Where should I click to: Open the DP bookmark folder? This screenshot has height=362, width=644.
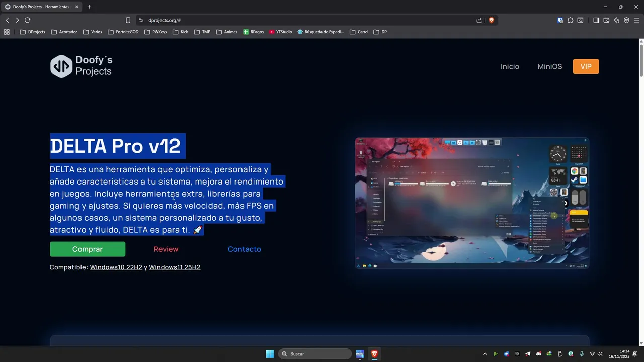click(x=380, y=32)
